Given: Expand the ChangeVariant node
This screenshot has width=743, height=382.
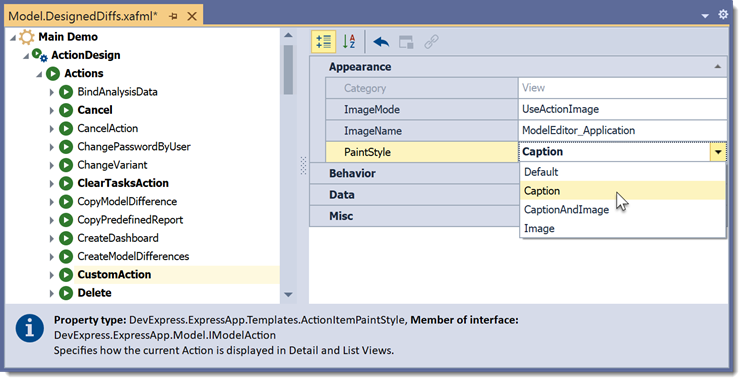Looking at the screenshot, I should (51, 165).
